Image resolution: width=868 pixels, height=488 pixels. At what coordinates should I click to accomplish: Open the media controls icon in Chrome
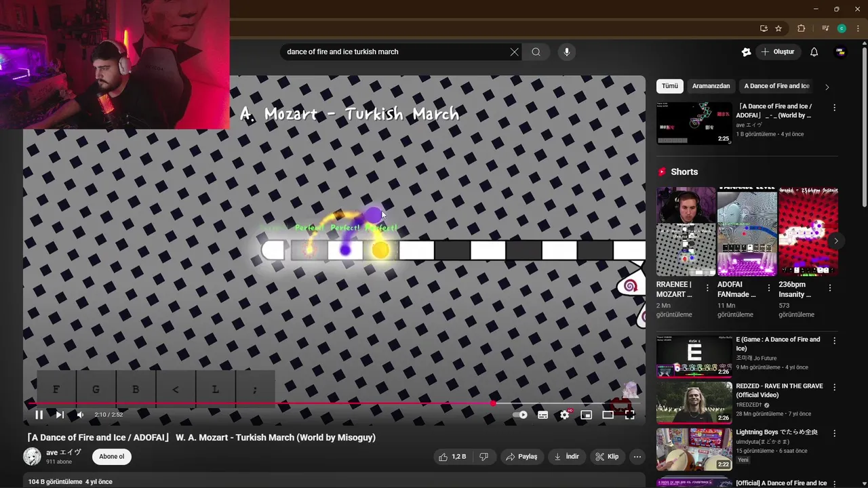point(825,28)
